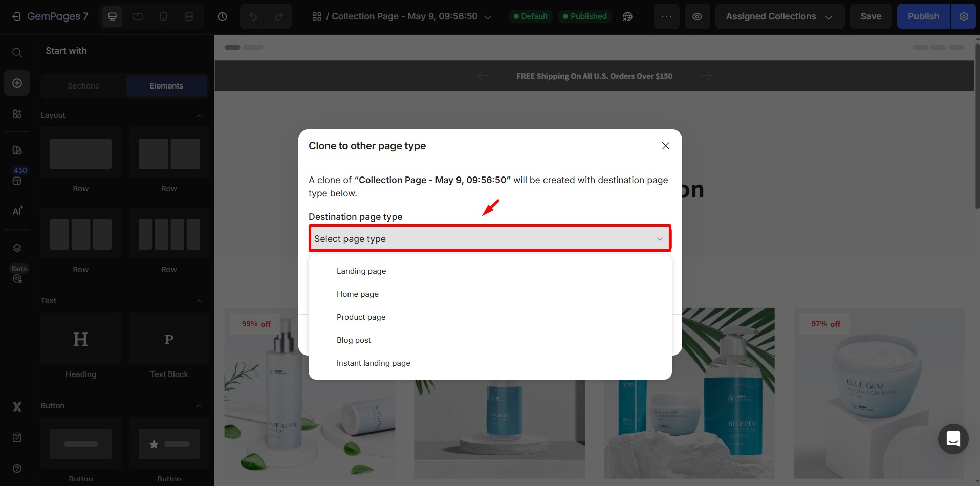Open publish settings gear icon

tap(964, 16)
